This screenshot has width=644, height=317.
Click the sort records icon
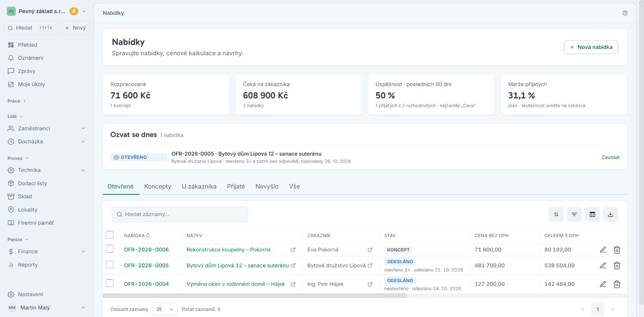(x=556, y=214)
